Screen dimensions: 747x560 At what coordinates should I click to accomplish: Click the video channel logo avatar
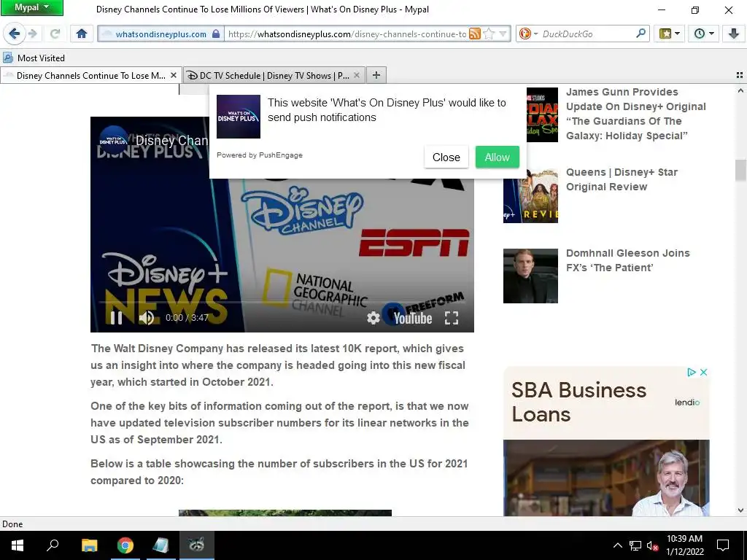coord(113,140)
